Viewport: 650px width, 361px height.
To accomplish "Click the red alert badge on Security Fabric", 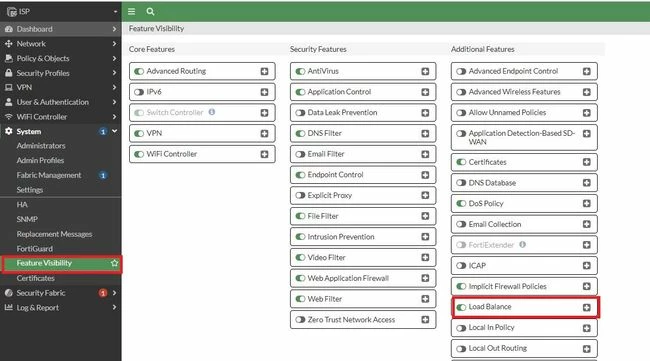I will click(103, 293).
